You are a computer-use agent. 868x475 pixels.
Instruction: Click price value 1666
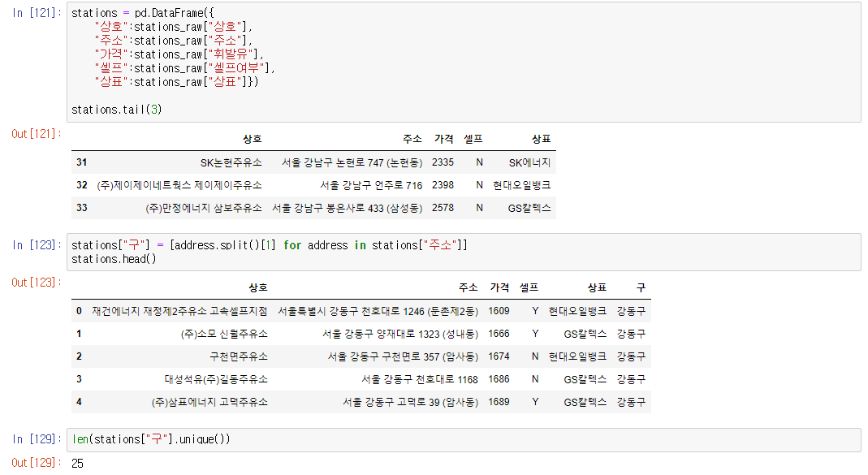tap(499, 333)
